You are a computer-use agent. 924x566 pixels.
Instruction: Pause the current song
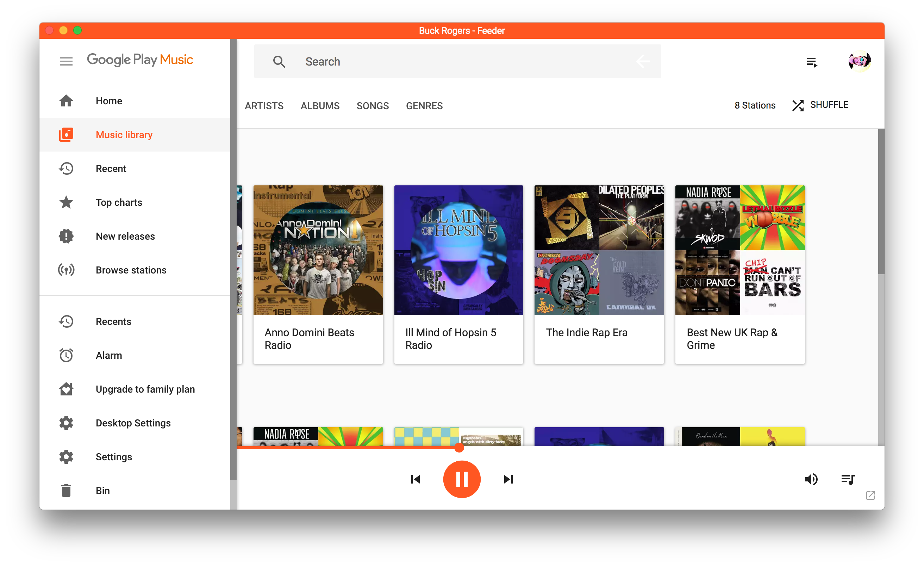[462, 479]
